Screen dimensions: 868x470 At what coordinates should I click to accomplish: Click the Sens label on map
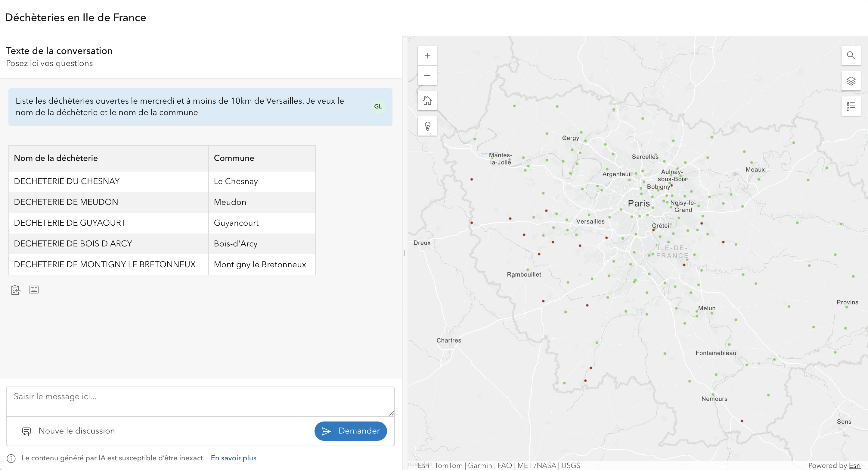(844, 422)
